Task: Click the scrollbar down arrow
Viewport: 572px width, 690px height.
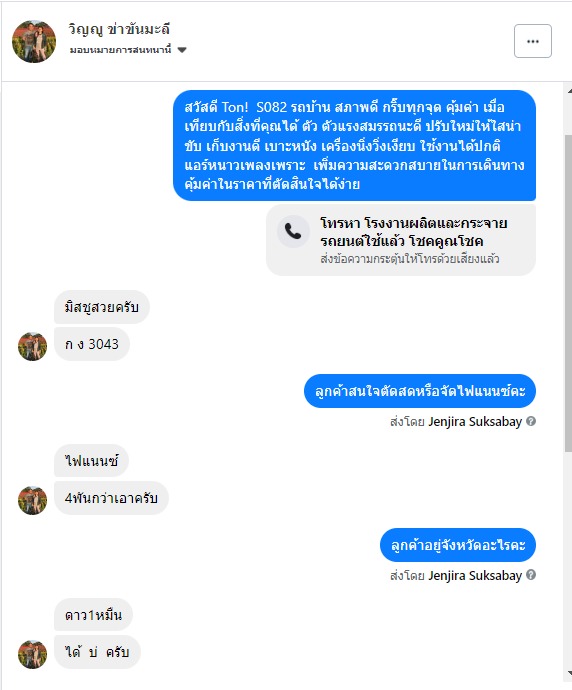Action: [569, 673]
